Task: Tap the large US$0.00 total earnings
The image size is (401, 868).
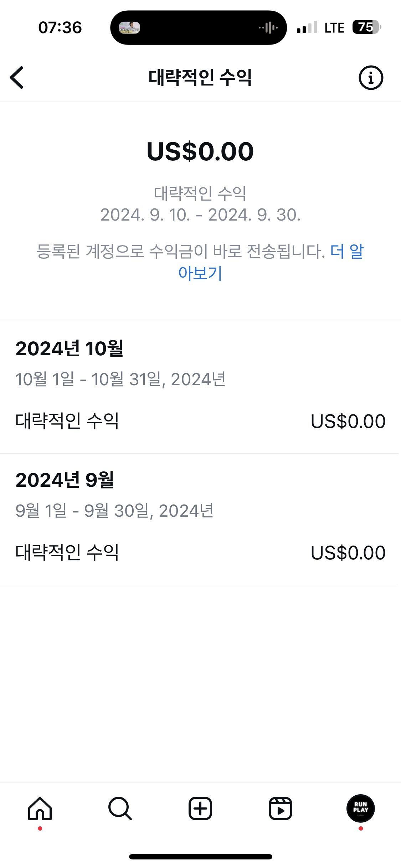Action: point(200,151)
